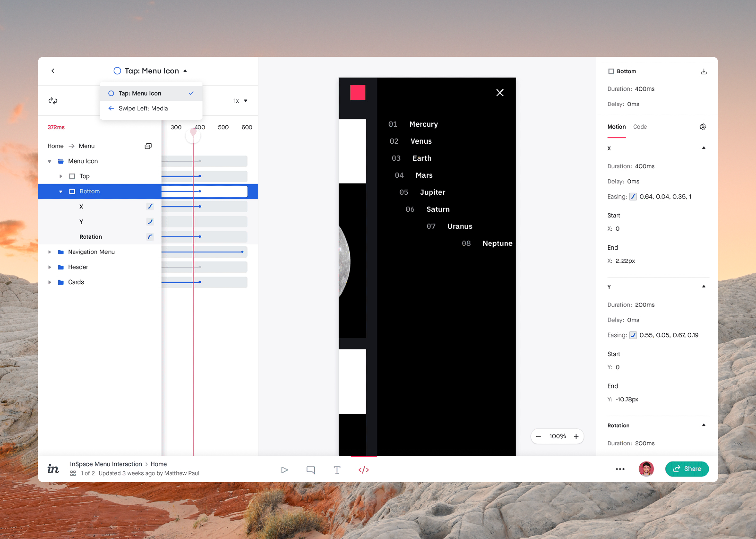The height and width of the screenshot is (539, 756).
Task: Click Jupiter in the planet menu
Action: pos(432,192)
